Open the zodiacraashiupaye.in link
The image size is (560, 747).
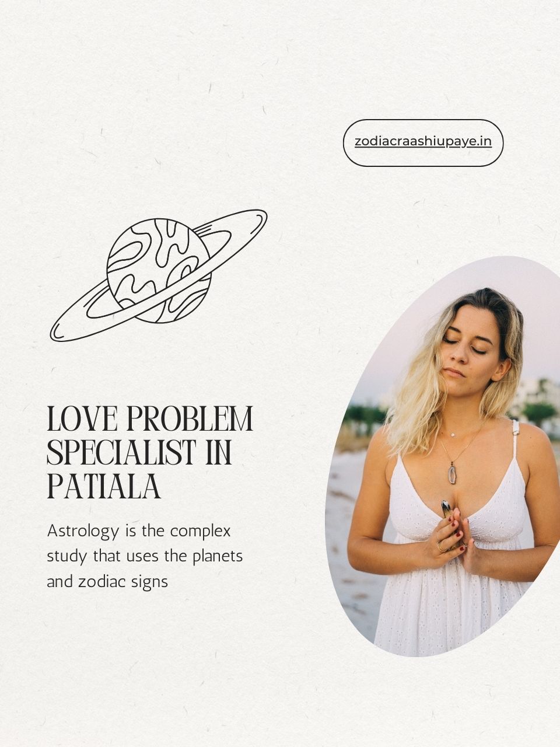pos(423,142)
